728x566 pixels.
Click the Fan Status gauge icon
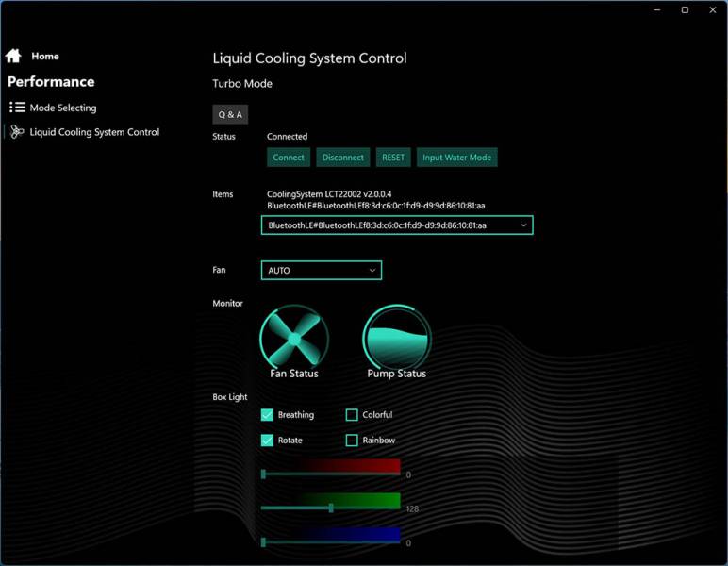[294, 339]
